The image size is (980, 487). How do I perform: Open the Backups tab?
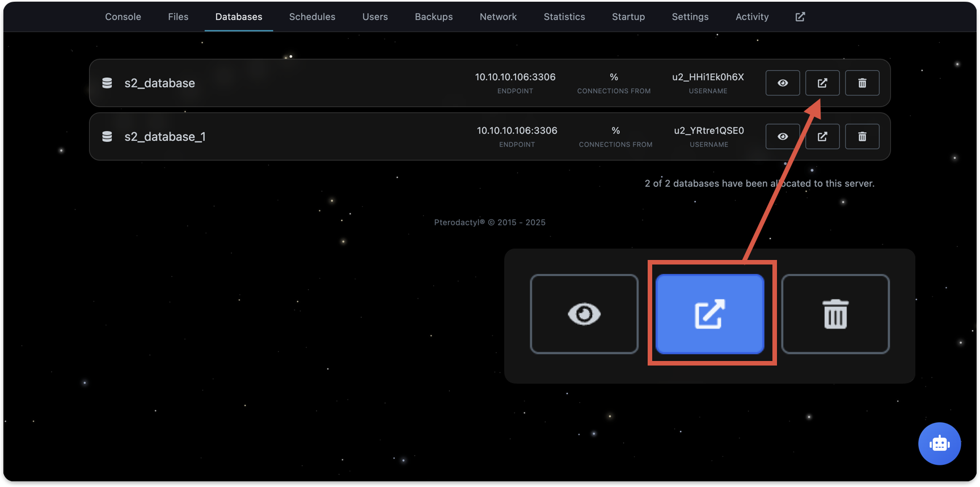(434, 17)
